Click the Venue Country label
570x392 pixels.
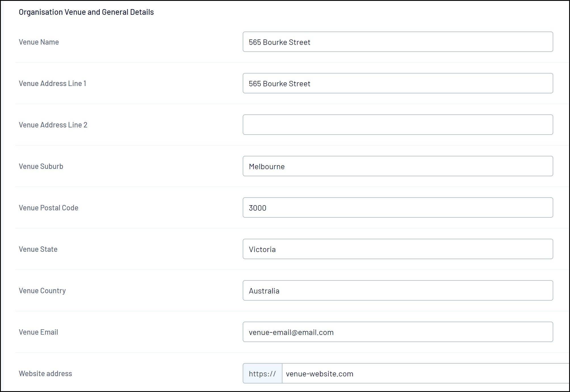click(x=42, y=291)
